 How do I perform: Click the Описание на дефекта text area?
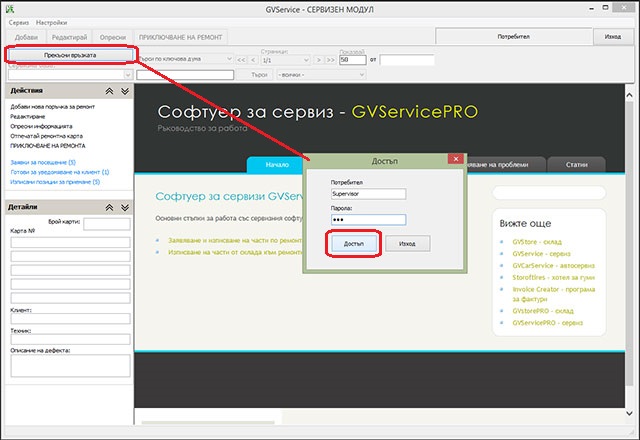(x=70, y=366)
